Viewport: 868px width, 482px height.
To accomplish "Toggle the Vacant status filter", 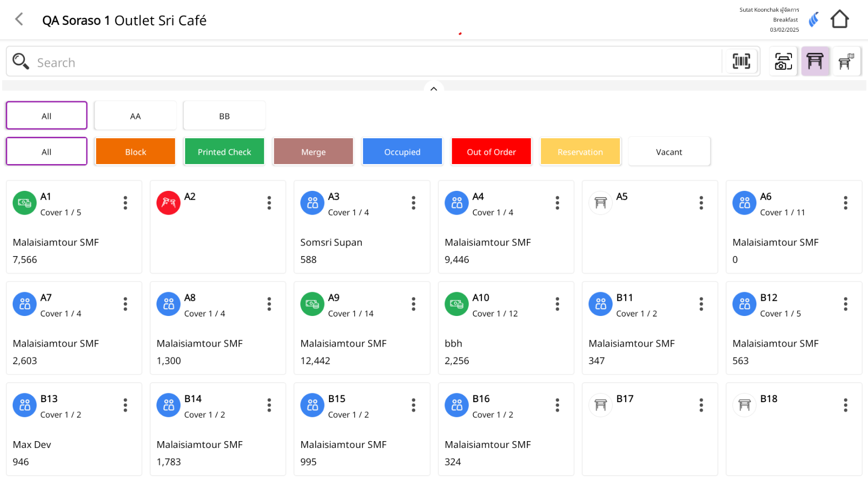I will [x=669, y=152].
